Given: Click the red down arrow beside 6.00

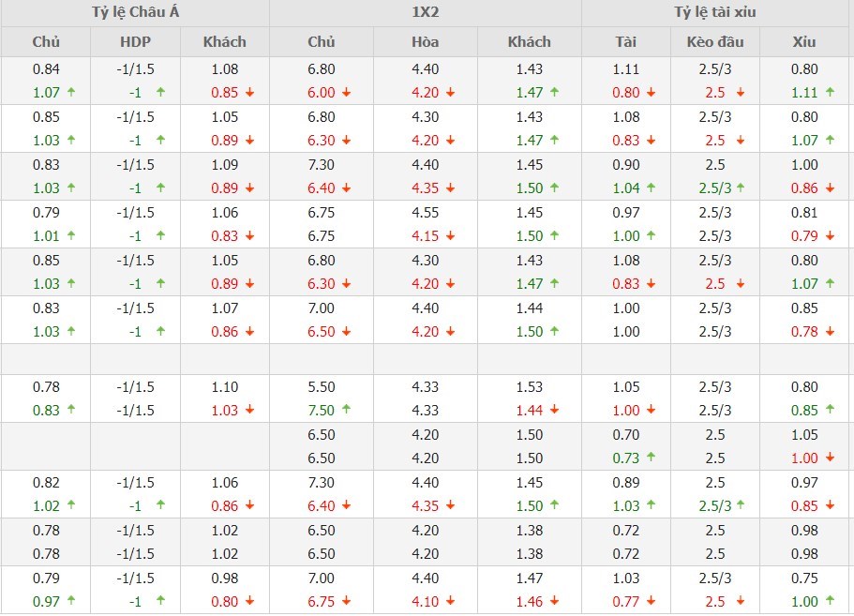Looking at the screenshot, I should pyautogui.click(x=347, y=92).
